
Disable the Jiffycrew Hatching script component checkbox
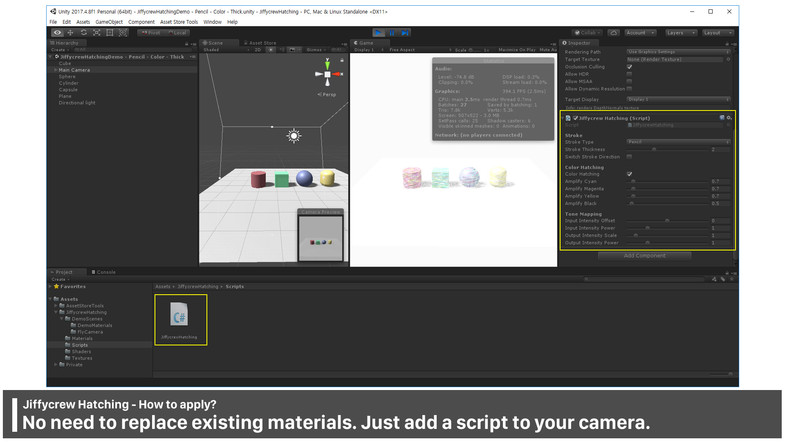(575, 118)
